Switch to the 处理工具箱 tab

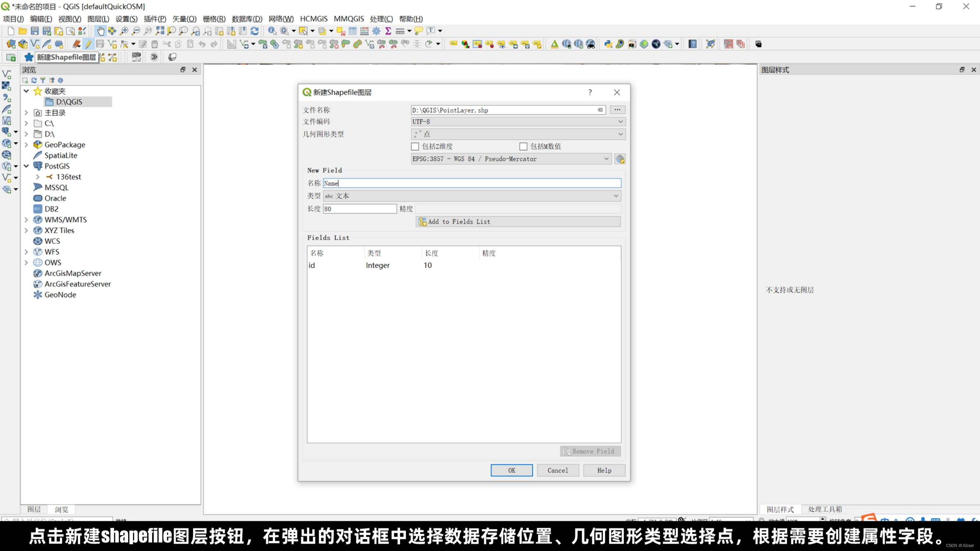click(x=825, y=509)
